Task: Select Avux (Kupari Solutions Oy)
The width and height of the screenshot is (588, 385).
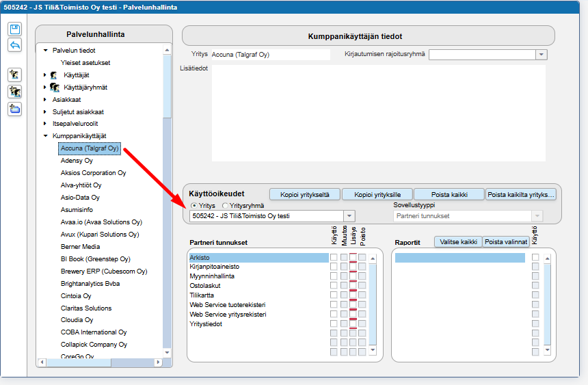Action: (x=100, y=235)
